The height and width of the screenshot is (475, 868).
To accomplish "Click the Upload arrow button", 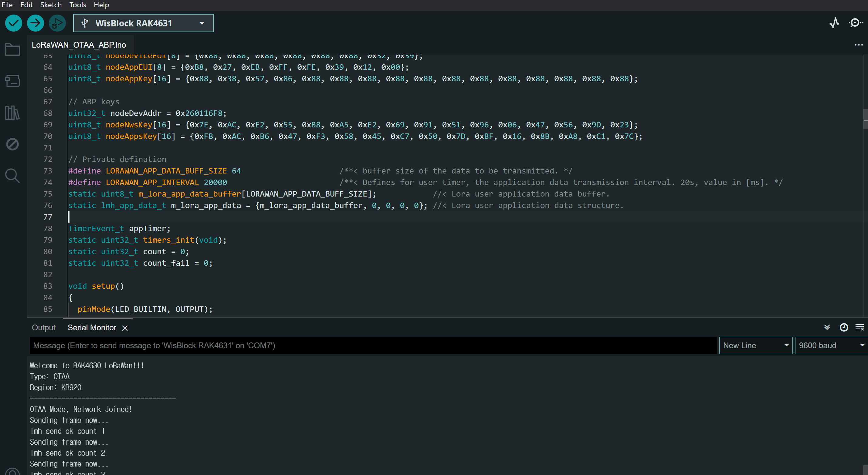I will [x=36, y=23].
